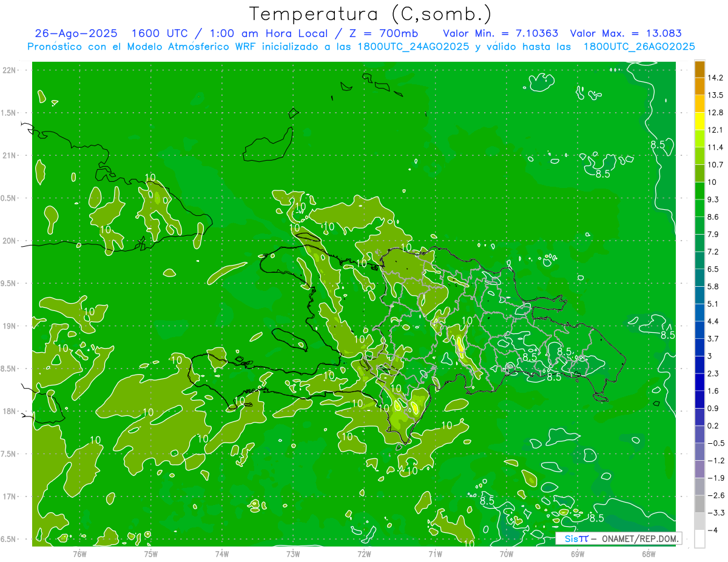Viewport: 728px width, 562px height.
Task: Click the ONAMET/REP.DOM. logo box
Action: 619,538
